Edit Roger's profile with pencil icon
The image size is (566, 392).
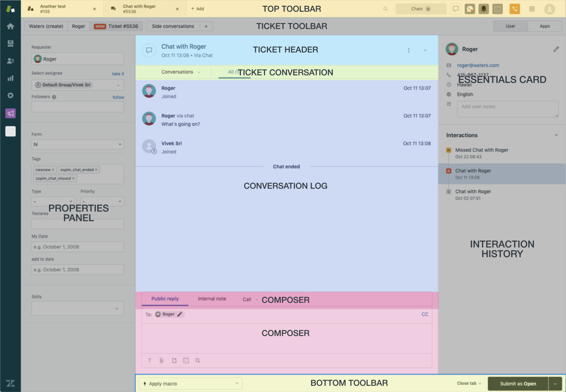coord(556,49)
